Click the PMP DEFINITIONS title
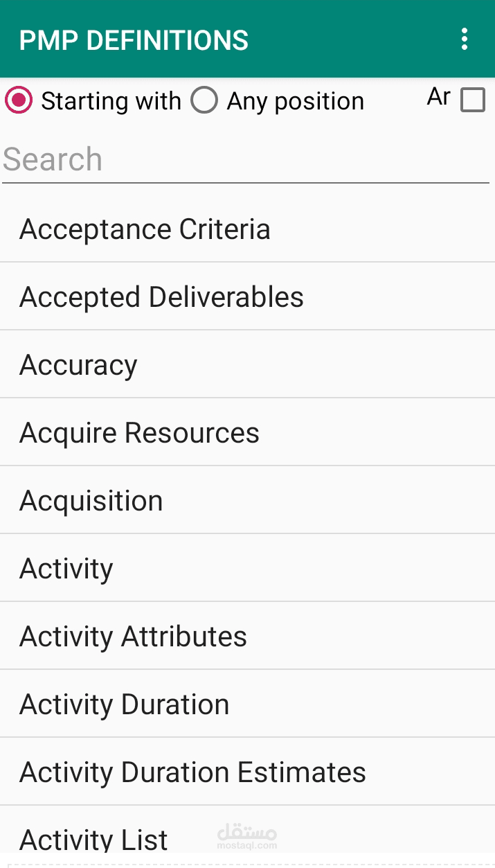This screenshot has height=868, width=495. click(x=134, y=39)
